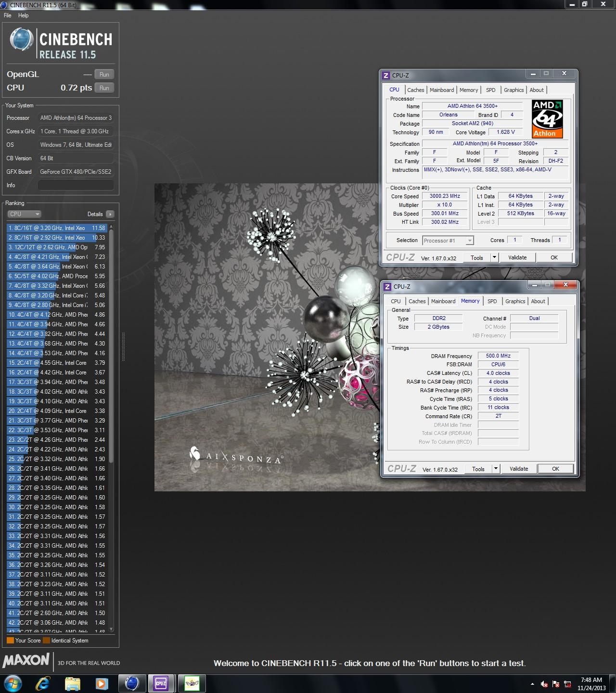Screen dimensions: 616x693
Task: Select ranking row 25 with score 1.90
Action: 57,459
